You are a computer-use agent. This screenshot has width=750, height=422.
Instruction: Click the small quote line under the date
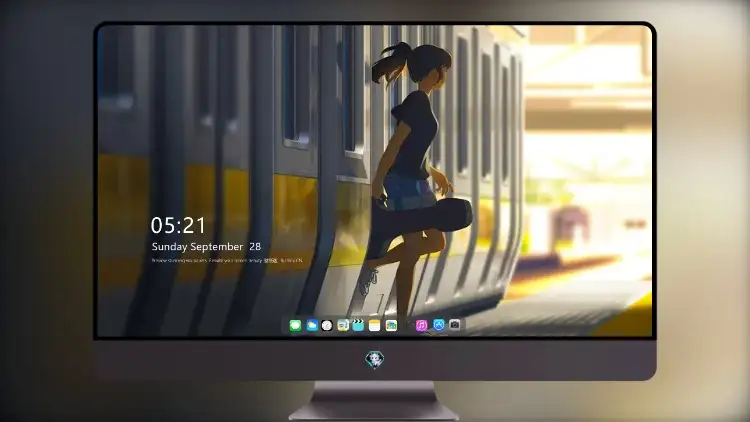click(x=227, y=261)
